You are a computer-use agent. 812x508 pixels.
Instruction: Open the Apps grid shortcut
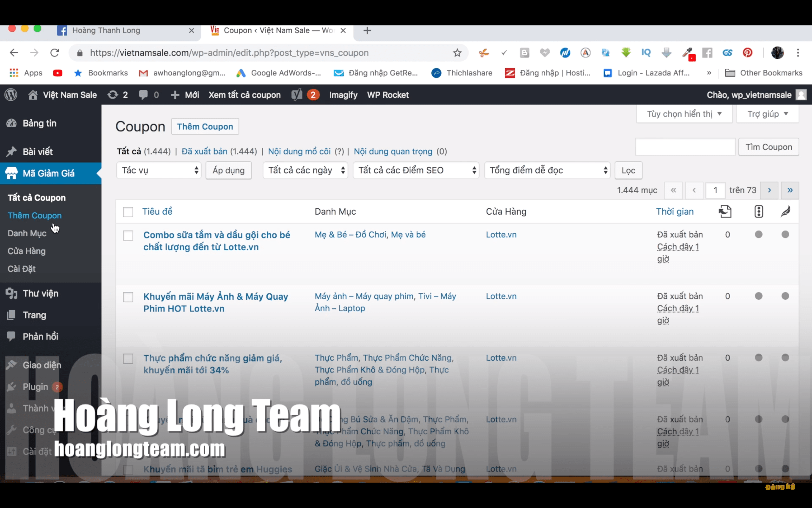pyautogui.click(x=14, y=73)
